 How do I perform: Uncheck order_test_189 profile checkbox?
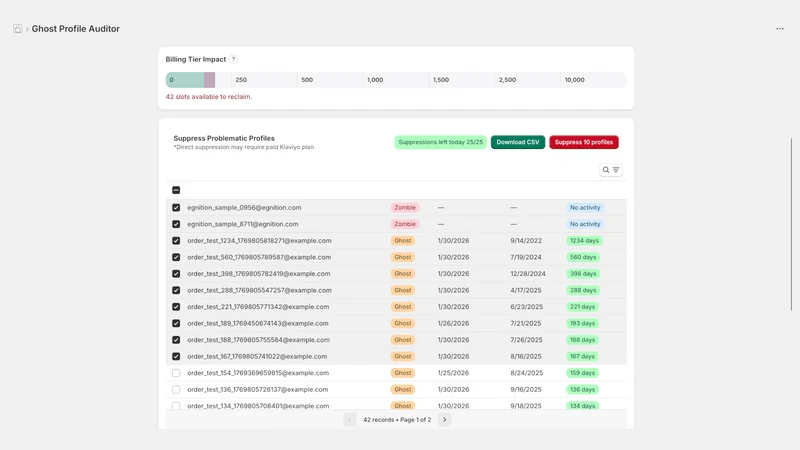(x=176, y=323)
